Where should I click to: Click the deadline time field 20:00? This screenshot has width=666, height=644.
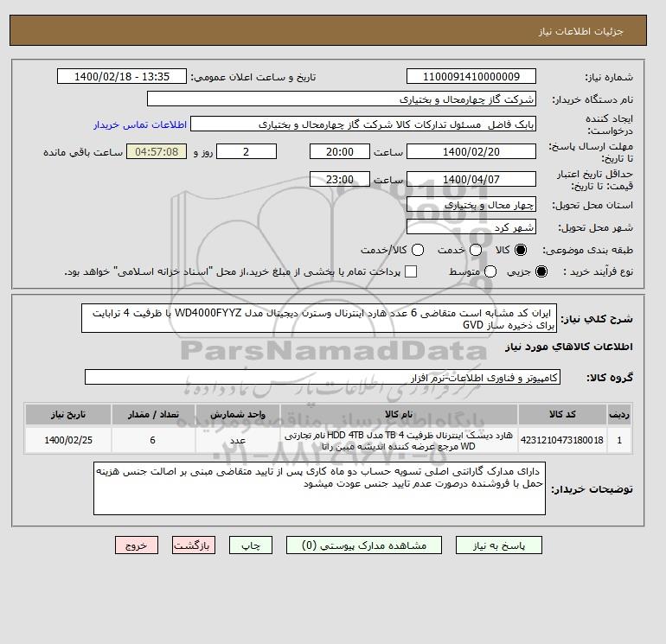point(340,151)
